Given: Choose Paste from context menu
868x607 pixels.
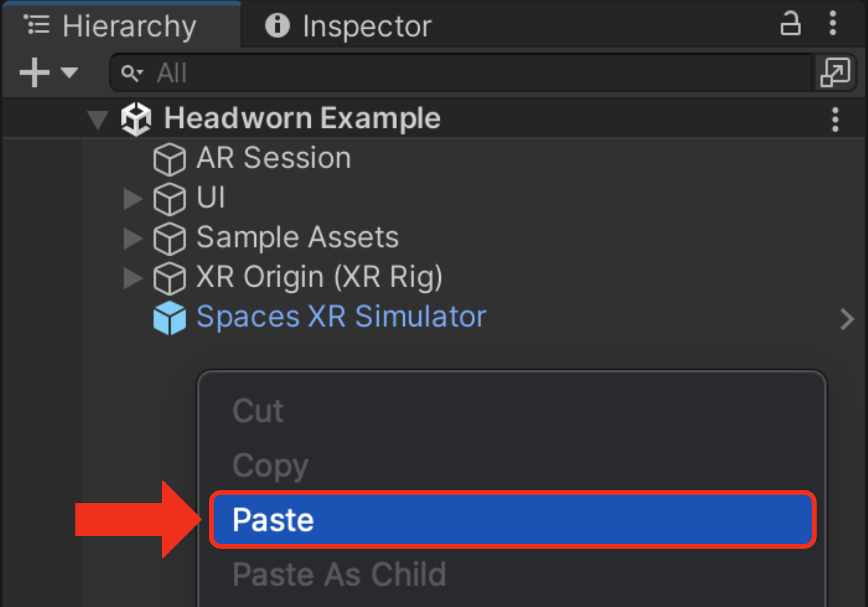Looking at the screenshot, I should coord(513,519).
